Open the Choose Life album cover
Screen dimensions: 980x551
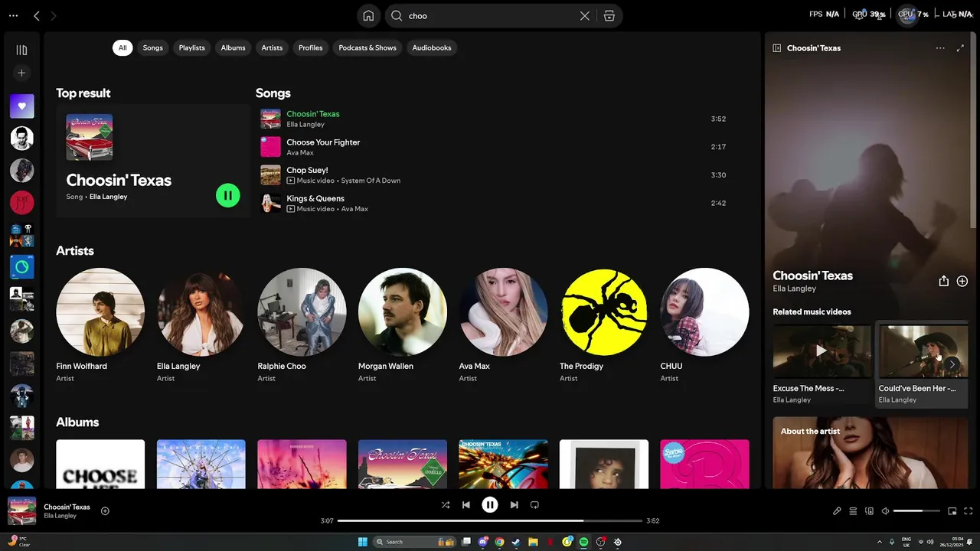(100, 464)
